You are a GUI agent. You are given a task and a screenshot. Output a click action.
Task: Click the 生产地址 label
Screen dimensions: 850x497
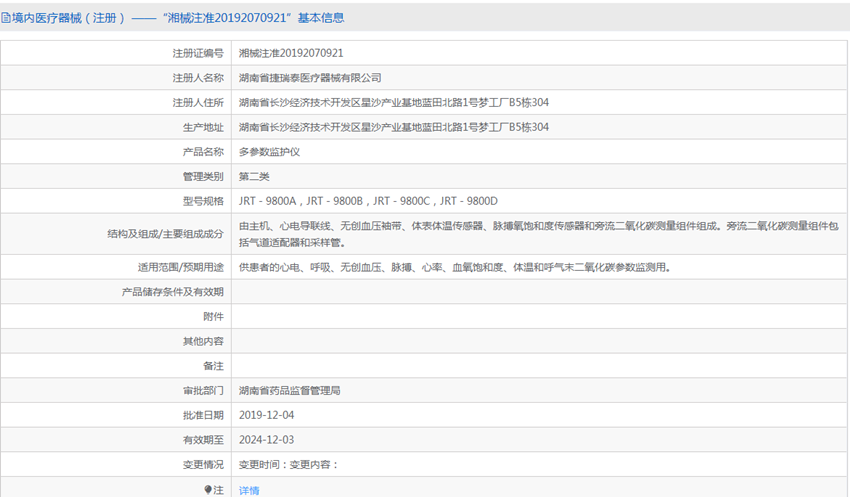[203, 127]
